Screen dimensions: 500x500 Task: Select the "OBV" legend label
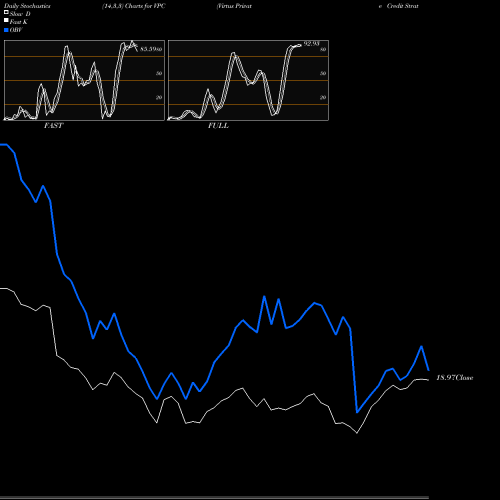[16, 30]
